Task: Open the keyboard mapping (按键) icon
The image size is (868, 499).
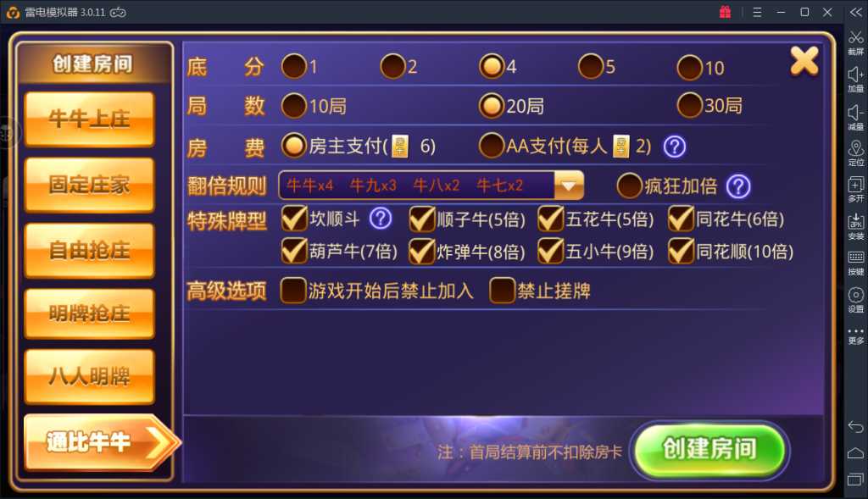Action: tap(856, 258)
